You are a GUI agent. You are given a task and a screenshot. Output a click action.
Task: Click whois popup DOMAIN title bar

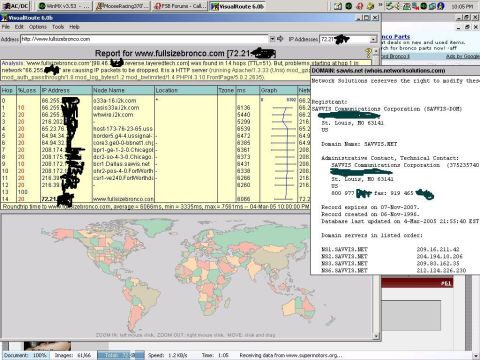(395, 71)
